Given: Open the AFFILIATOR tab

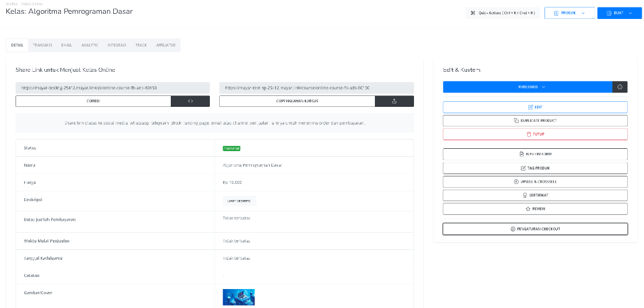Looking at the screenshot, I should [x=166, y=45].
